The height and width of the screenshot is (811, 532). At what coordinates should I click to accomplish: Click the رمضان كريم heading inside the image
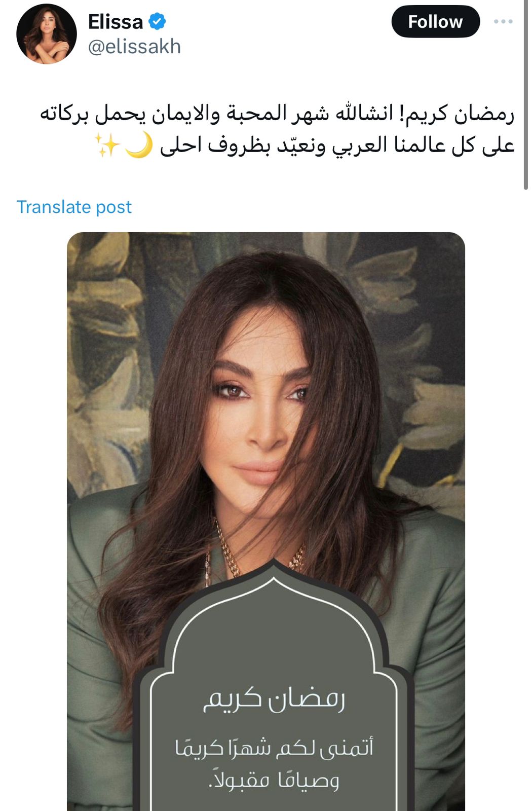pyautogui.click(x=274, y=698)
